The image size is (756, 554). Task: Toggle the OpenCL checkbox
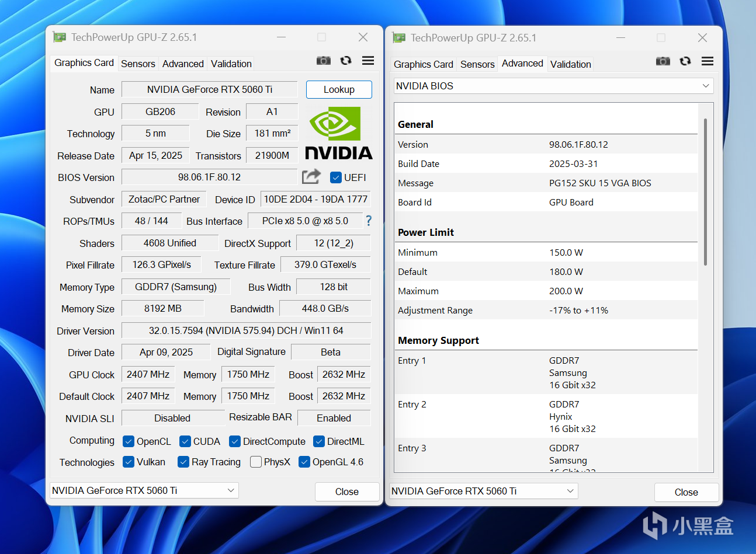(129, 441)
